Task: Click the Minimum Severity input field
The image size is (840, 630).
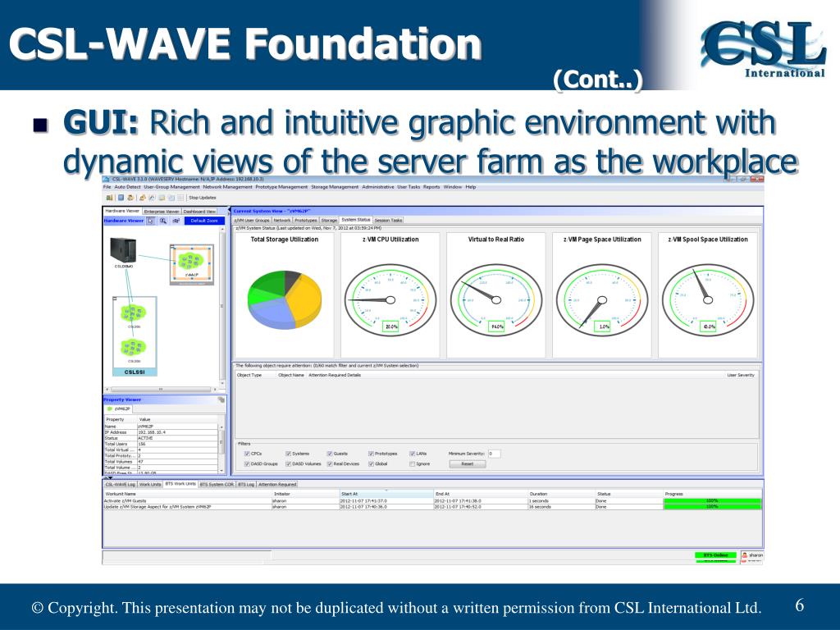Action: [494, 454]
